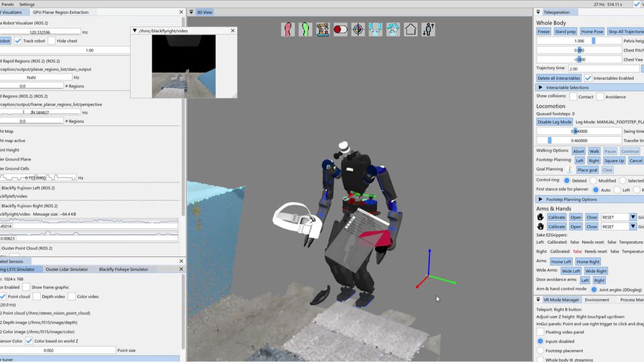This screenshot has width=644, height=362.
Task: Click the second row hand icon in Arms & Hands
Action: click(540, 227)
